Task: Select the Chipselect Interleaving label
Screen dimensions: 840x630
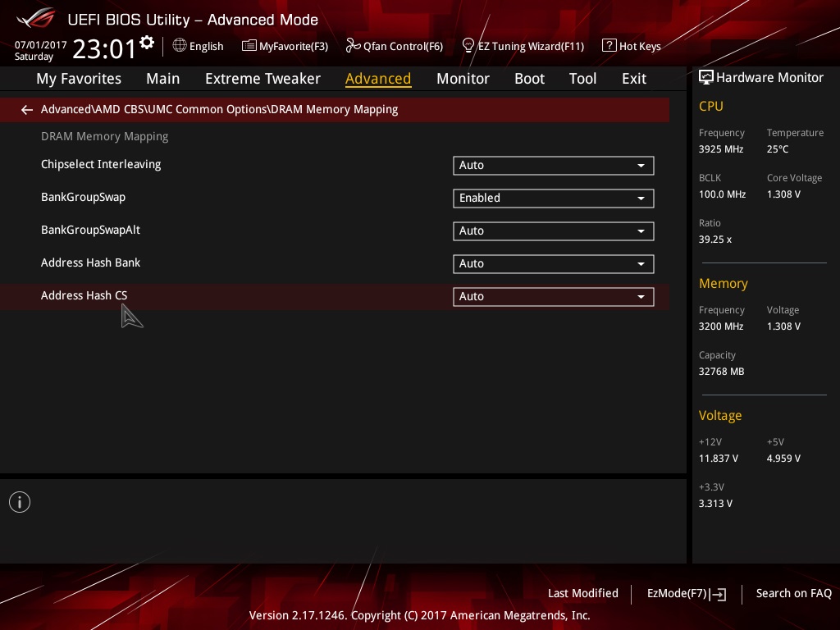Action: (x=101, y=164)
